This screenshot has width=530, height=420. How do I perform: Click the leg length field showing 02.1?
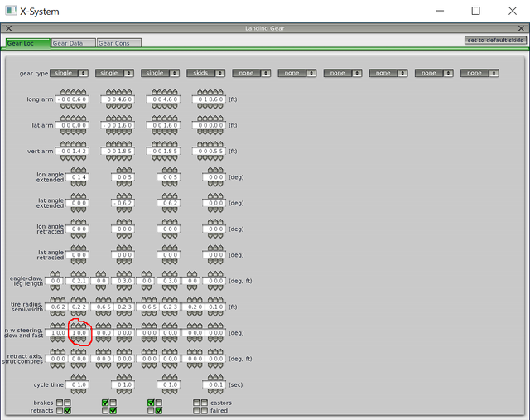(x=79, y=281)
